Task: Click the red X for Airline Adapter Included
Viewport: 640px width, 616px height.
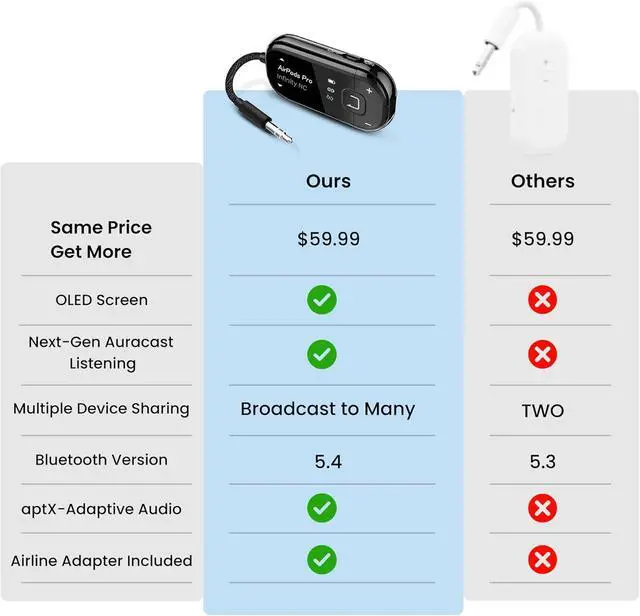Action: 542,560
